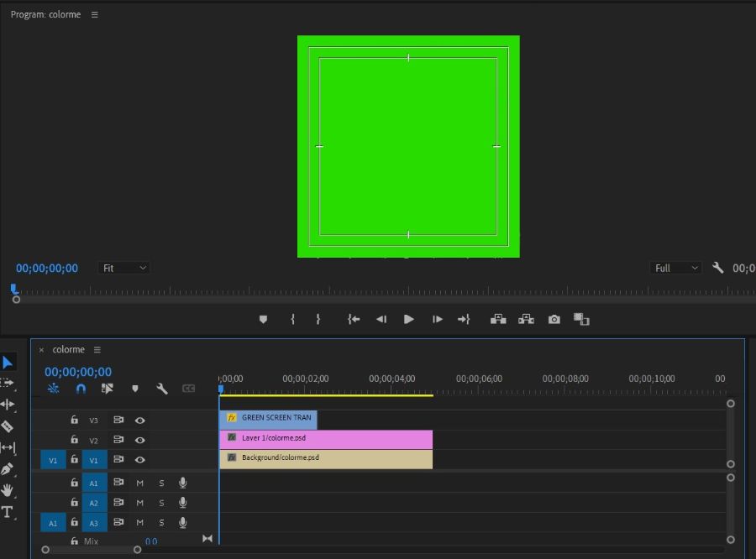Select the Razor tool
The height and width of the screenshot is (559, 756).
click(8, 426)
